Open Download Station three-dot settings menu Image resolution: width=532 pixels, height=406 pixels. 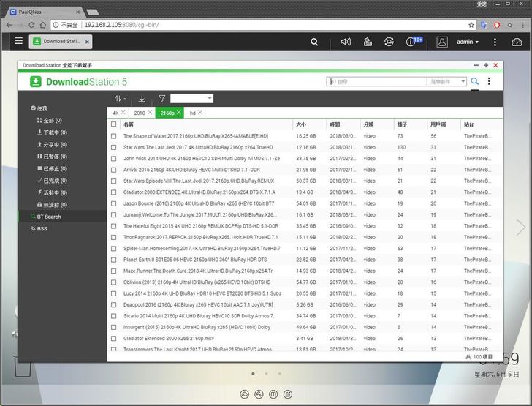coord(489,81)
